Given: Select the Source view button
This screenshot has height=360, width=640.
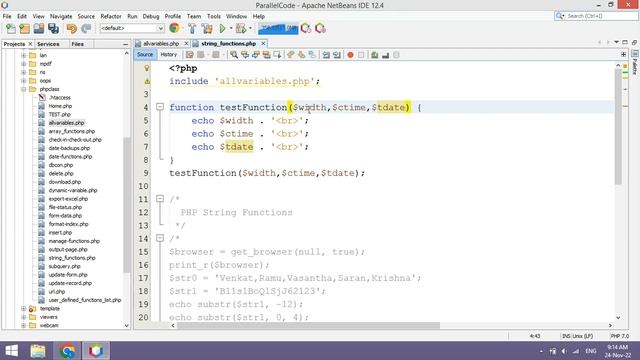Looking at the screenshot, I should (x=145, y=54).
